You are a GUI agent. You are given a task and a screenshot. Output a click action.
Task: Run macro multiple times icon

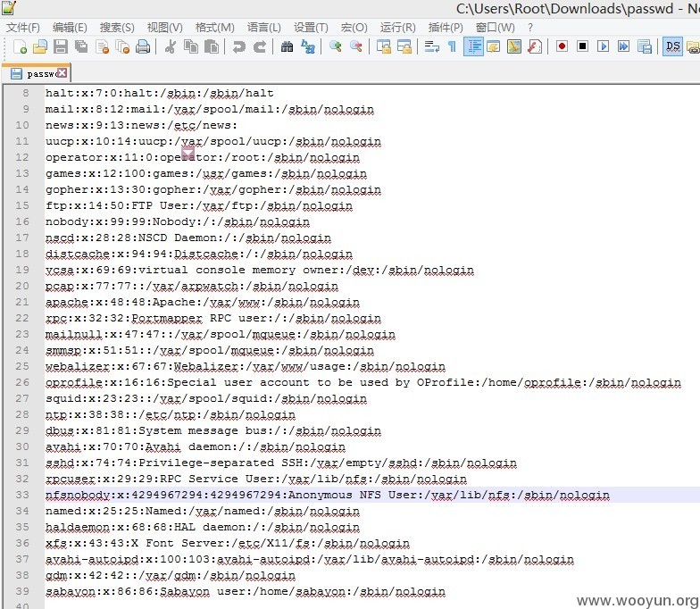pyautogui.click(x=623, y=46)
